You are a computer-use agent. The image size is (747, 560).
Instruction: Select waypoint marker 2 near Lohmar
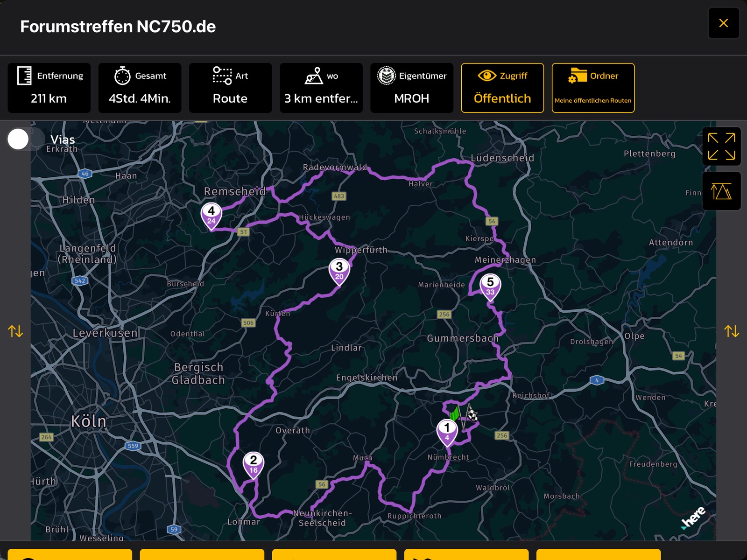254,464
